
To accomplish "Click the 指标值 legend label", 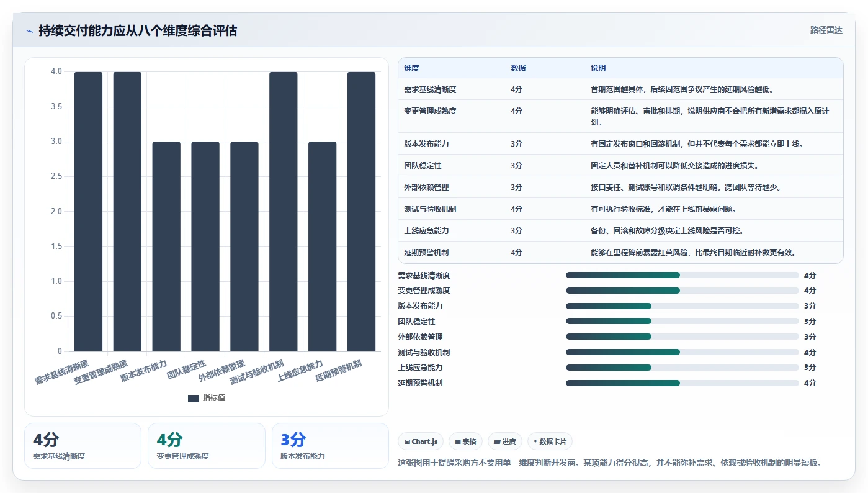I will coord(214,398).
